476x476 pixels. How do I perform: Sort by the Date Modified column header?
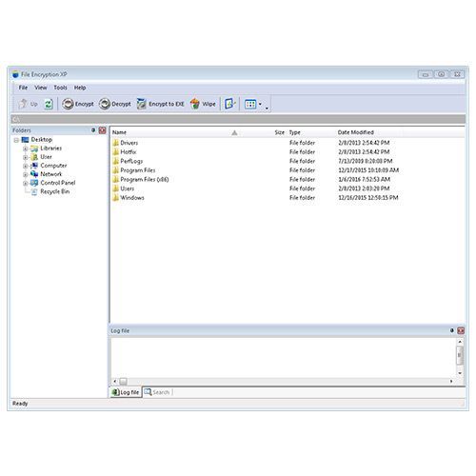click(x=355, y=132)
